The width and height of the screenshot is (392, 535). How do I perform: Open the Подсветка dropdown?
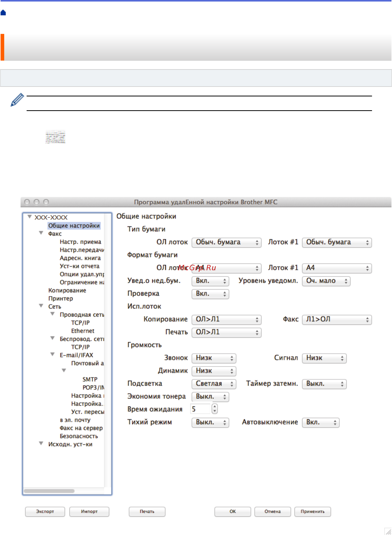tap(214, 384)
